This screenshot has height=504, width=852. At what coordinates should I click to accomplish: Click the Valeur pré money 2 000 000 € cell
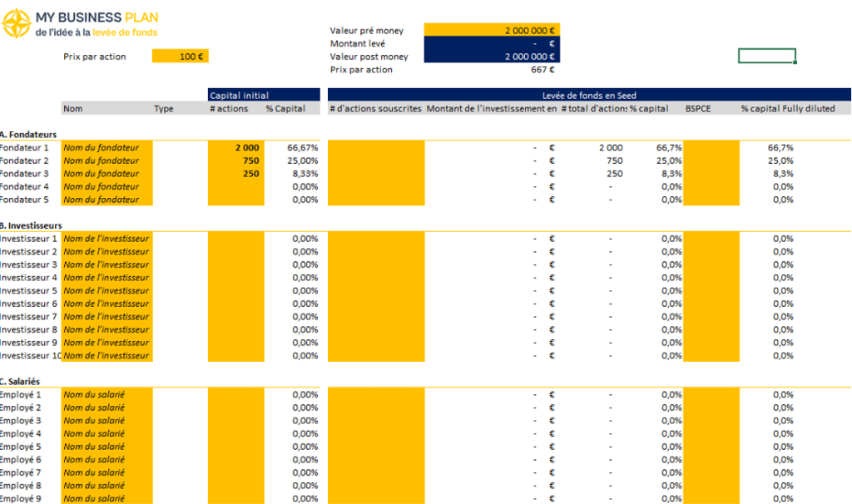click(x=492, y=30)
